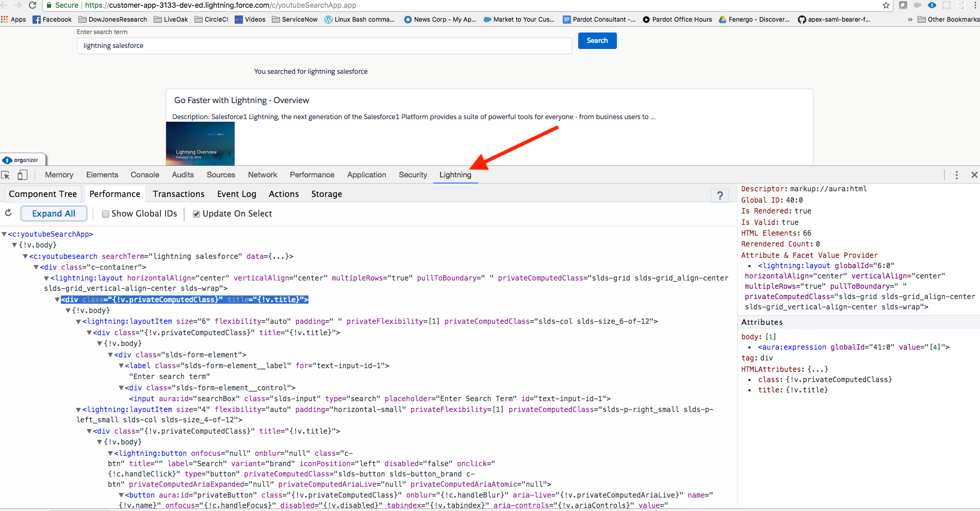980x511 pixels.
Task: Click the aura:expression globalId="41:0" link
Action: [854, 347]
